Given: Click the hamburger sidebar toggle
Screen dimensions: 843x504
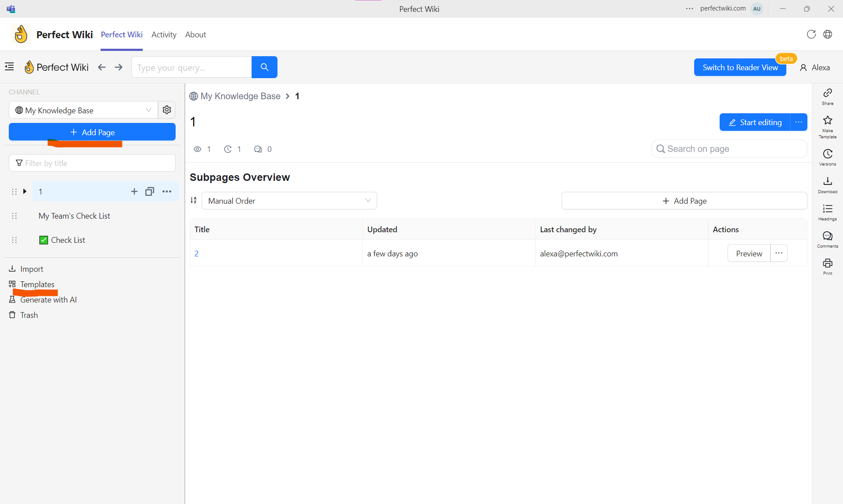Looking at the screenshot, I should point(9,66).
